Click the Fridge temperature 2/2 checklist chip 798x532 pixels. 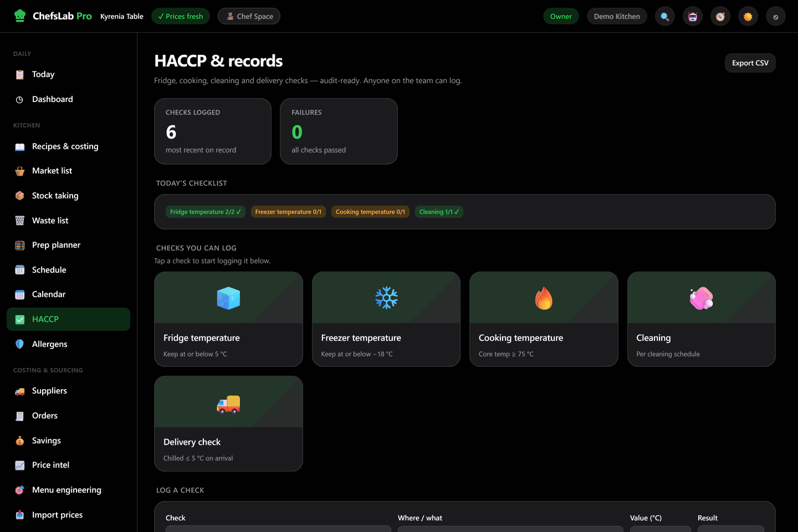coord(206,212)
